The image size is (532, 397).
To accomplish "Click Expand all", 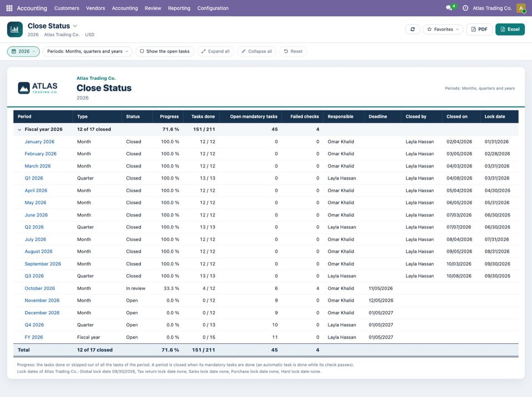I will tap(215, 51).
